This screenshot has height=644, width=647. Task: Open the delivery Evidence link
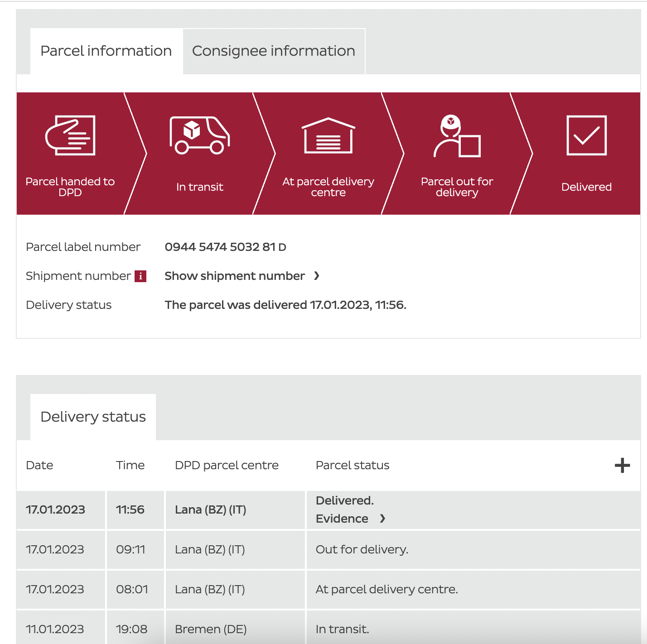pyautogui.click(x=342, y=519)
